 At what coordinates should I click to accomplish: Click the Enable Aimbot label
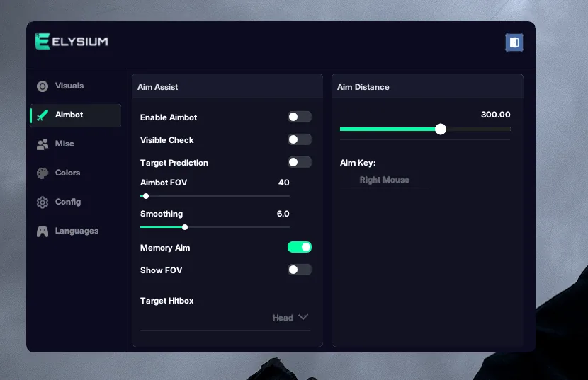click(169, 117)
